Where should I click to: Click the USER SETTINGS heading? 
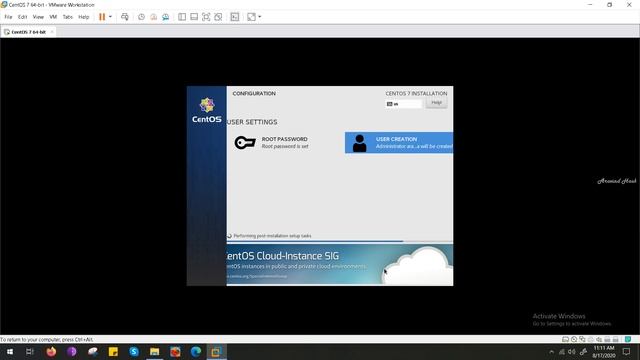click(x=252, y=122)
